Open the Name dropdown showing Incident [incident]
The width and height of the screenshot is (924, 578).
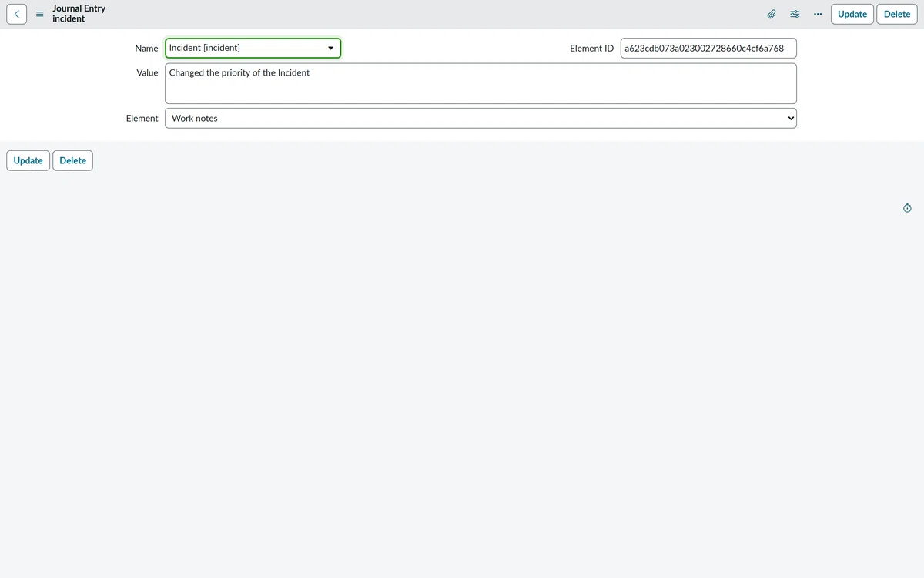point(253,48)
